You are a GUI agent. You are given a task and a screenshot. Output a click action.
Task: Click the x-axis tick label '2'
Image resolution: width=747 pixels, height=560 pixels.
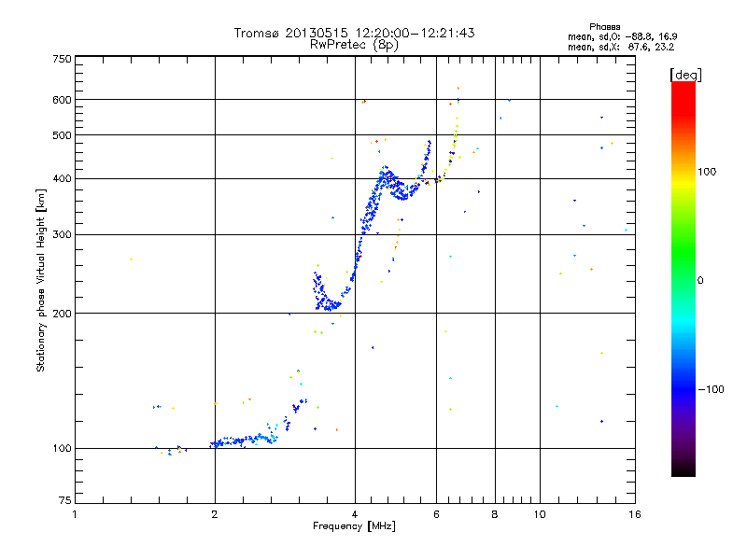coord(215,514)
